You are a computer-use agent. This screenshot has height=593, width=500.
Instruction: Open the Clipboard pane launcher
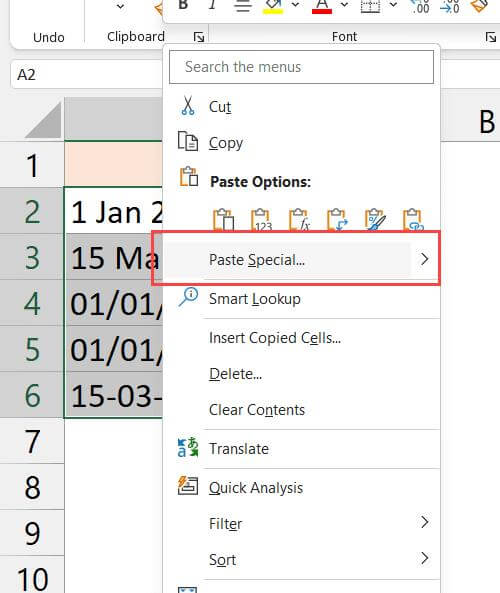click(x=199, y=37)
